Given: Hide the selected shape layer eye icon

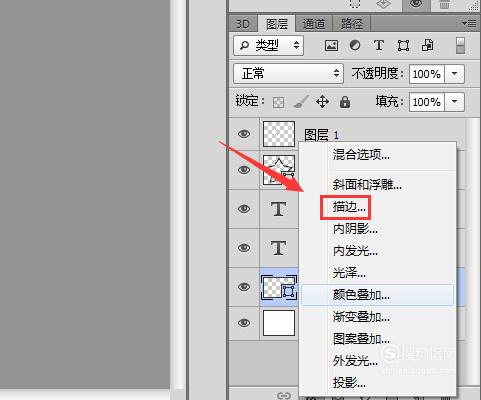Looking at the screenshot, I should [x=244, y=287].
